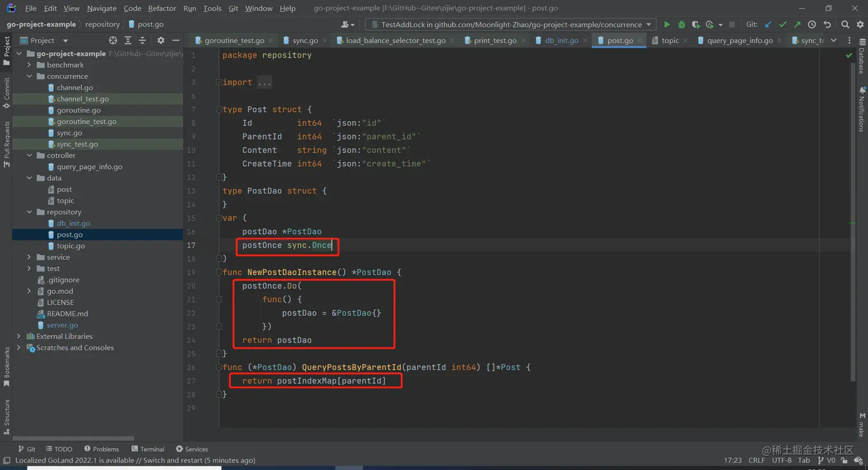This screenshot has width=868, height=470.
Task: Collapse the cotroller folder
Action: [x=29, y=156]
